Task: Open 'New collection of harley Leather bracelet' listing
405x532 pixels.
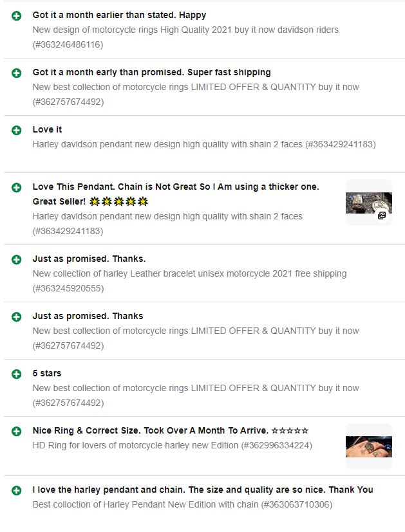Action: click(189, 274)
